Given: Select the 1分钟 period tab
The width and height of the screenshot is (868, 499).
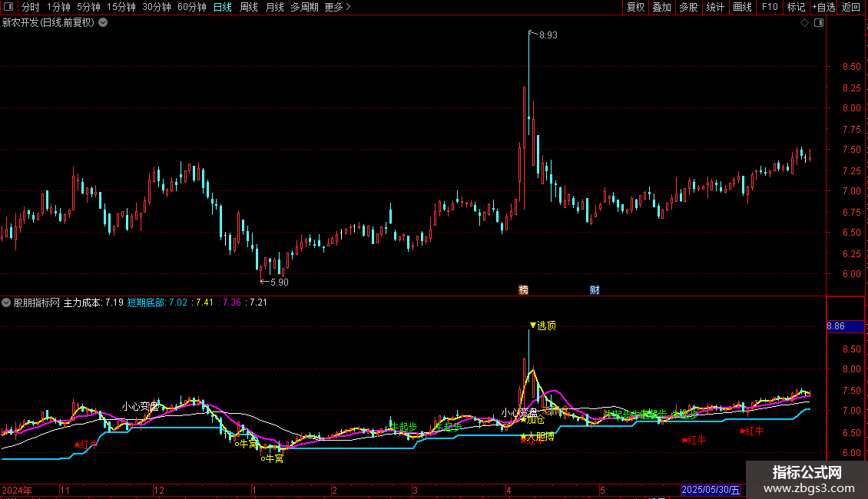Looking at the screenshot, I should (58, 7).
